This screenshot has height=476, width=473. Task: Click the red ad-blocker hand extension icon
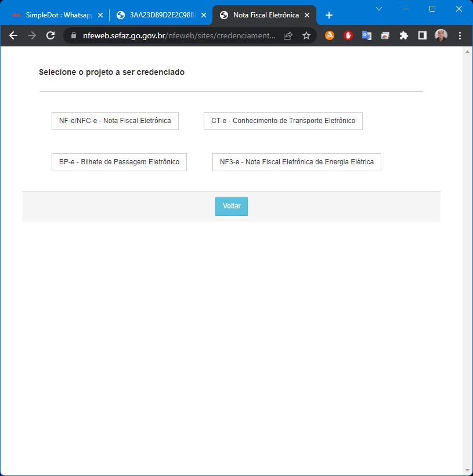348,35
